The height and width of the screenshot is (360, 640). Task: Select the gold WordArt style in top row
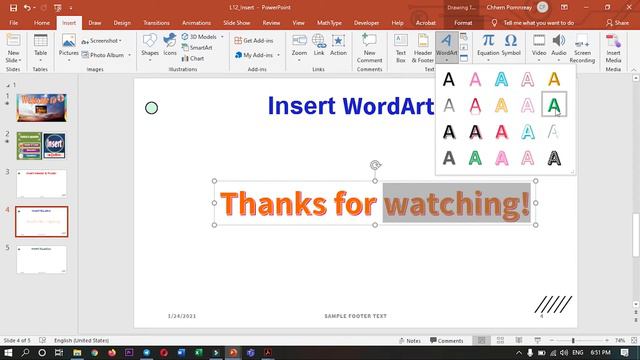554,79
